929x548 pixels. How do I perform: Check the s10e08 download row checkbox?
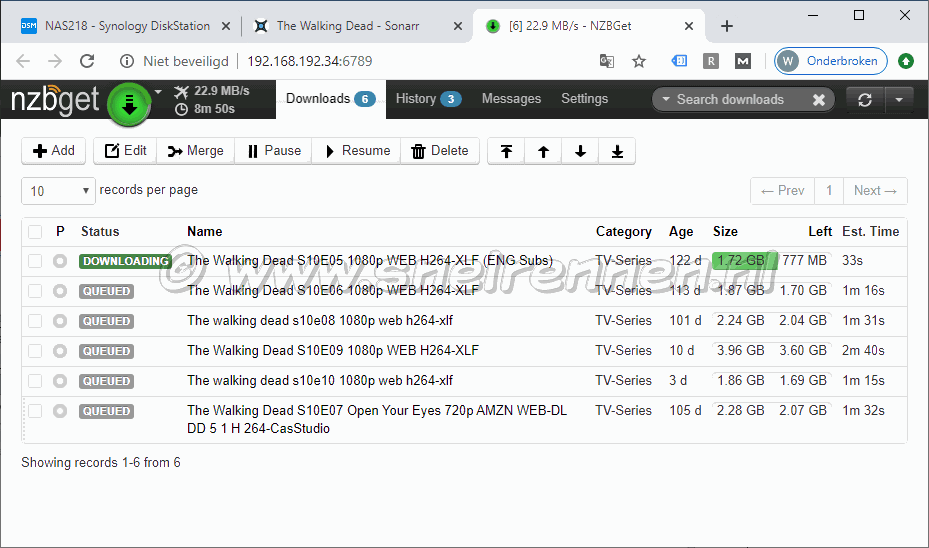click(35, 321)
